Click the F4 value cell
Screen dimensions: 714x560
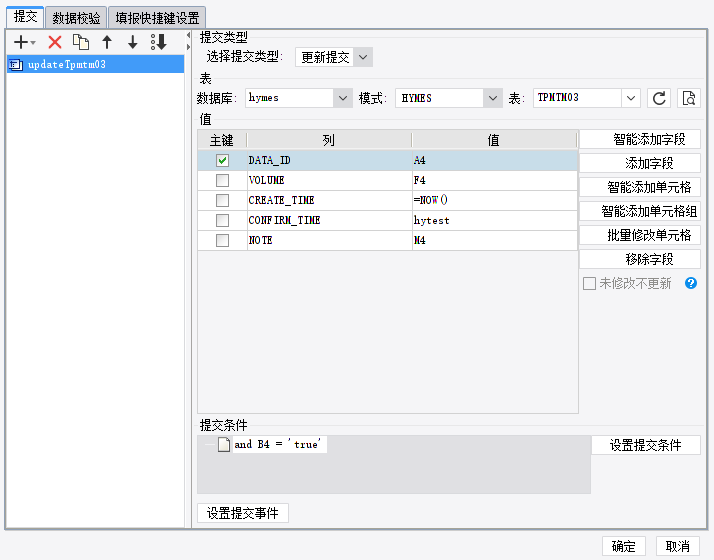coord(495,180)
